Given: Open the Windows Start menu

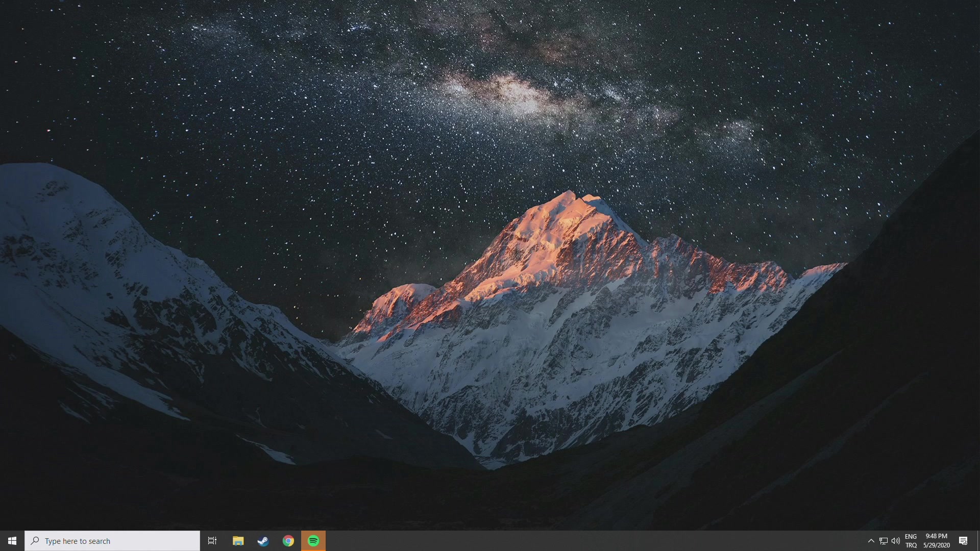Looking at the screenshot, I should point(12,541).
